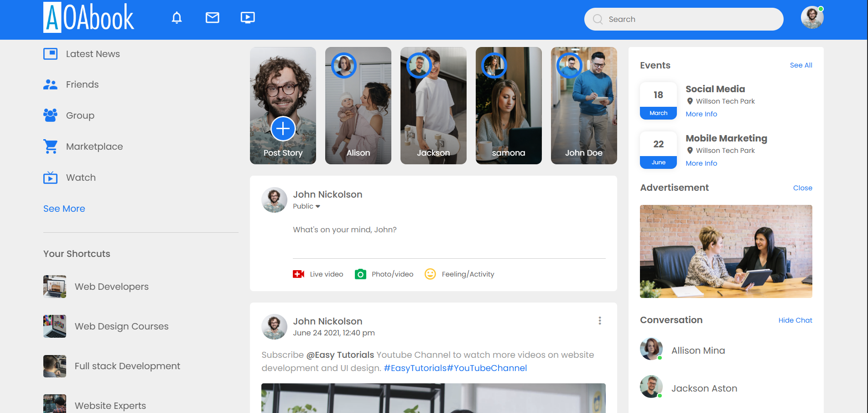
Task: Open the user profile avatar in header
Action: pyautogui.click(x=812, y=18)
